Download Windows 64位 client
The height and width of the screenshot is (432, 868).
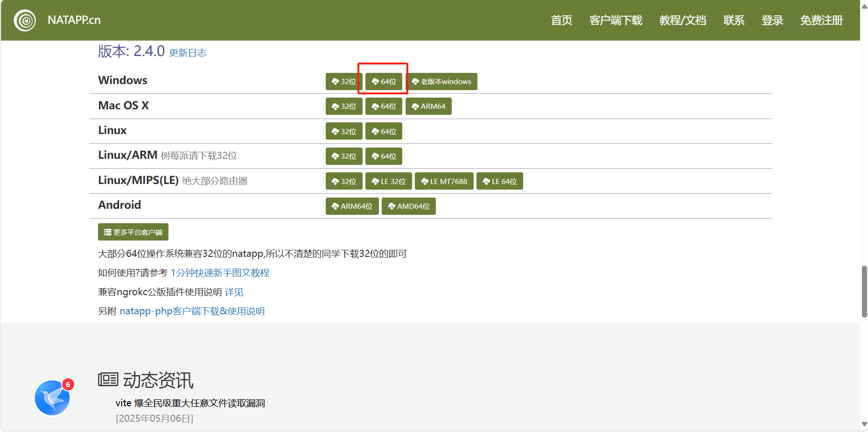click(x=384, y=81)
